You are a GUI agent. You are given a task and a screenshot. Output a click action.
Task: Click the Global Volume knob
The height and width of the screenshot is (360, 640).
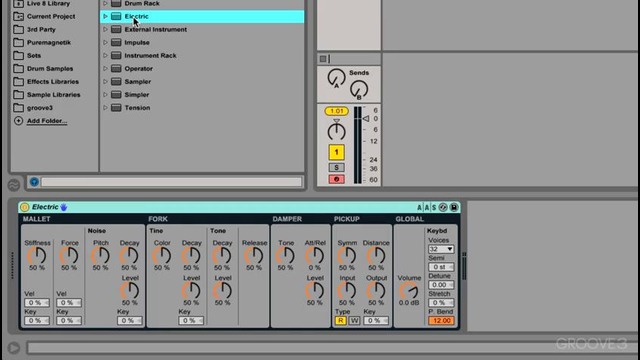[409, 291]
